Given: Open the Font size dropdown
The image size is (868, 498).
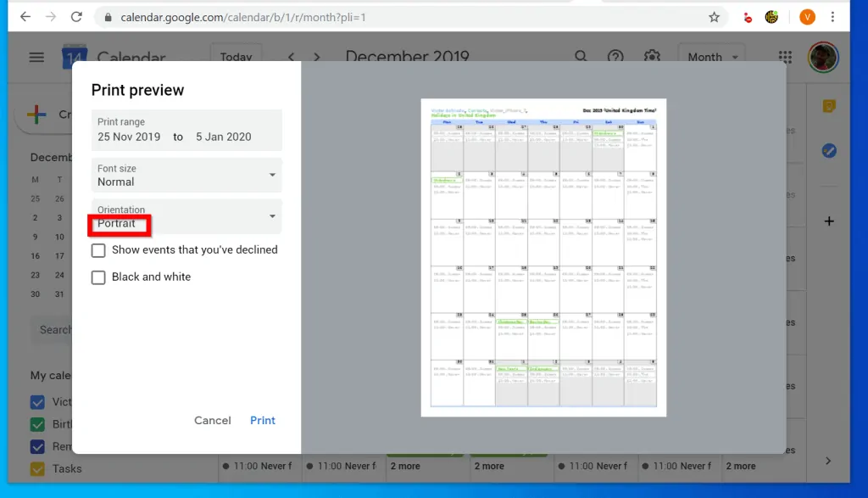Looking at the screenshot, I should point(186,175).
